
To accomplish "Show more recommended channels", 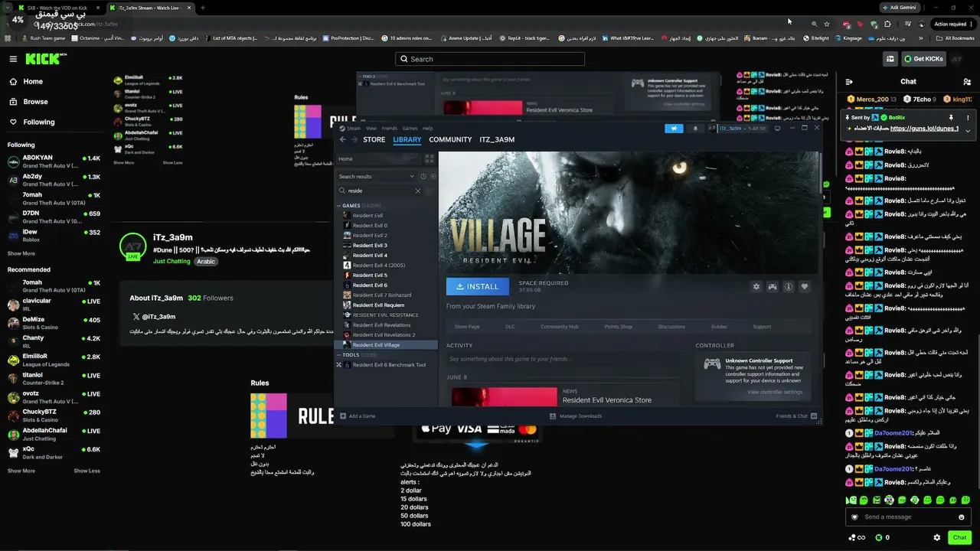I will [x=21, y=471].
